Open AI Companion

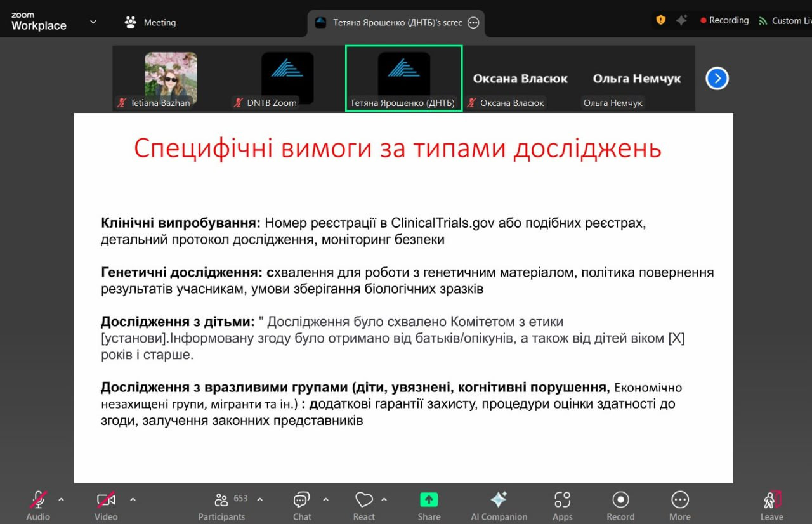pyautogui.click(x=499, y=506)
